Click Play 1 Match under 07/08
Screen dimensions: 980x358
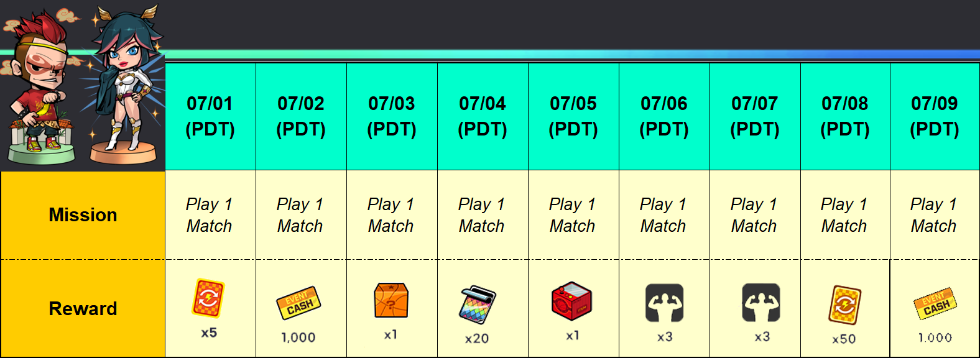844,215
